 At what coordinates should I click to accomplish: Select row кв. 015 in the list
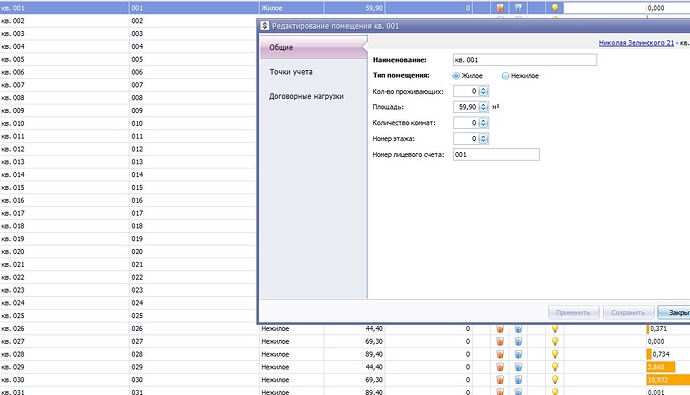pyautogui.click(x=128, y=187)
